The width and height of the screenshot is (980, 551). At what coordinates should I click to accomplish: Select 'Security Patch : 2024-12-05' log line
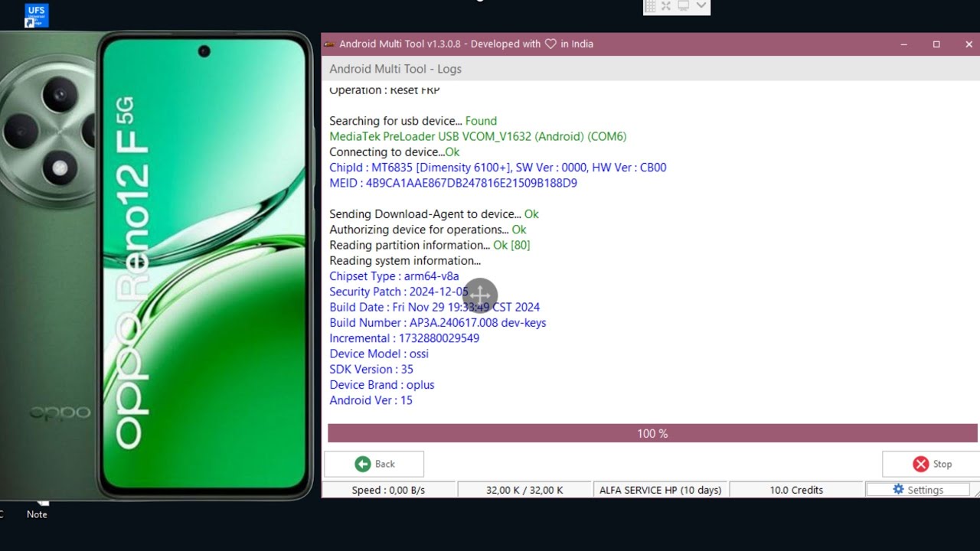pos(399,292)
